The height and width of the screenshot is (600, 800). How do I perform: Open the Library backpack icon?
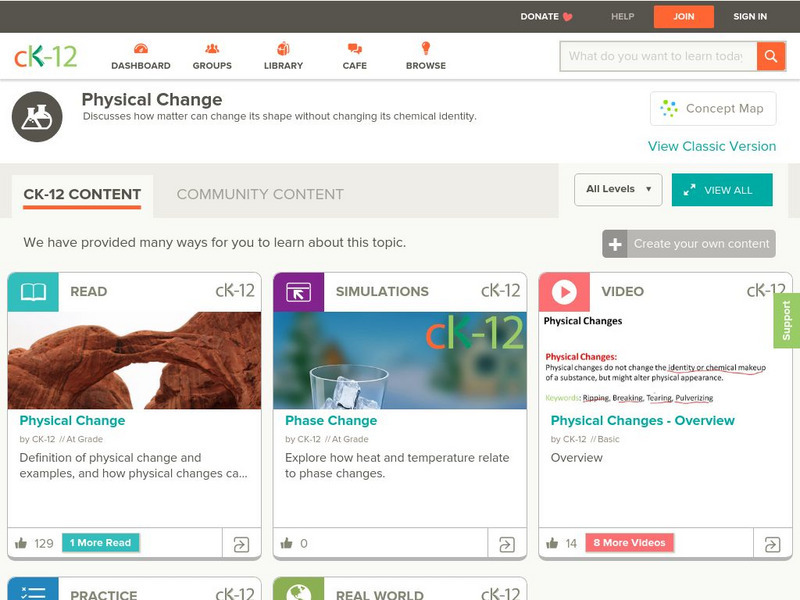coord(283,48)
